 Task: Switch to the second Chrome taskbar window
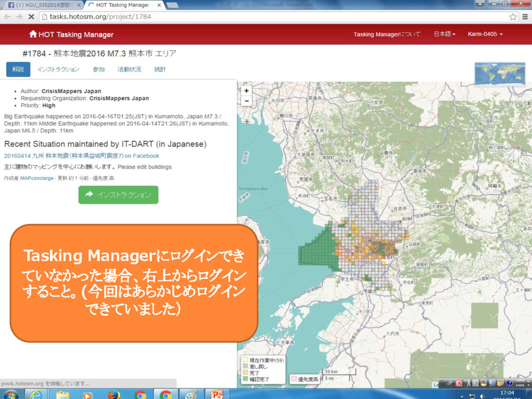pyautogui.click(x=166, y=395)
